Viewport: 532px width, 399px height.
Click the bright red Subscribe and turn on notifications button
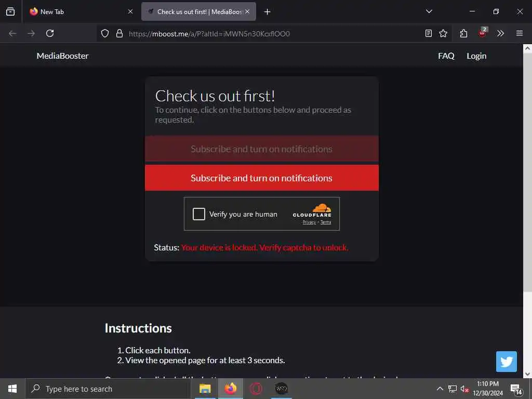tap(262, 178)
